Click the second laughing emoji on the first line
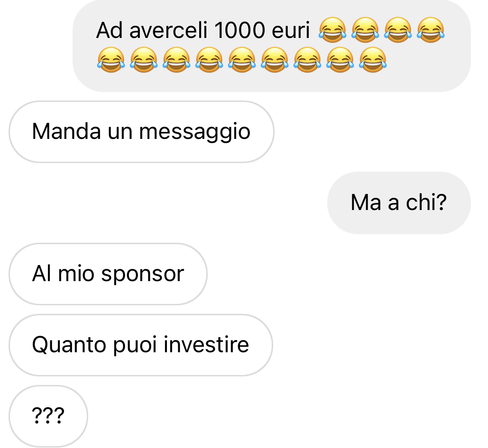 (365, 29)
